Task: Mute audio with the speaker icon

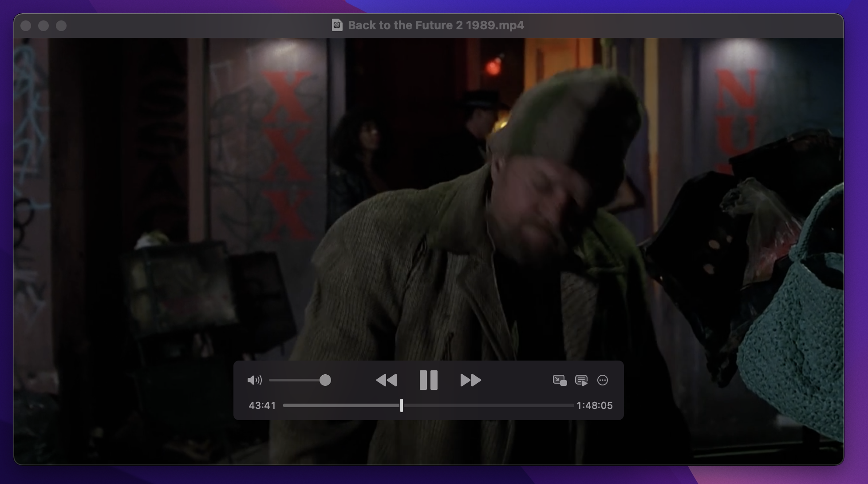Action: [x=254, y=380]
